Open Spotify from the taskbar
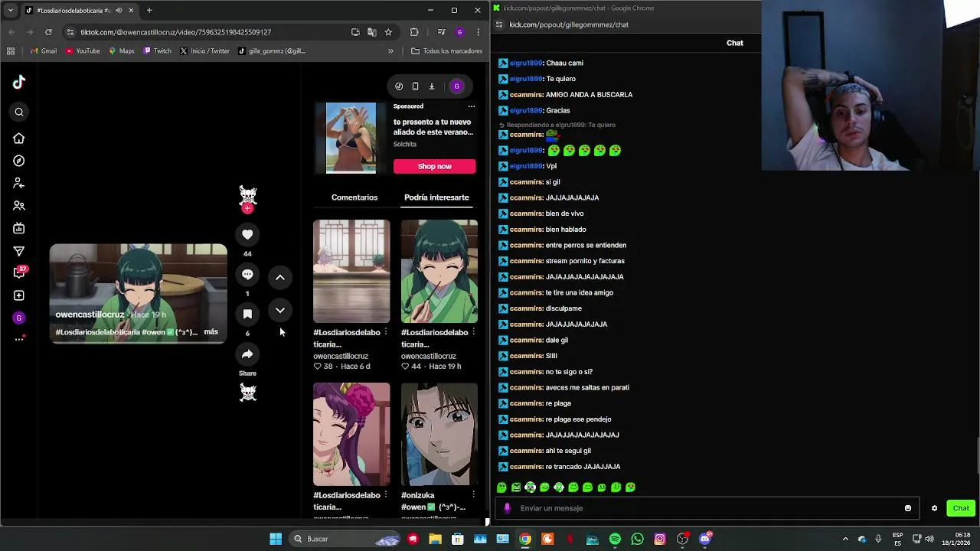The height and width of the screenshot is (551, 980). (615, 539)
